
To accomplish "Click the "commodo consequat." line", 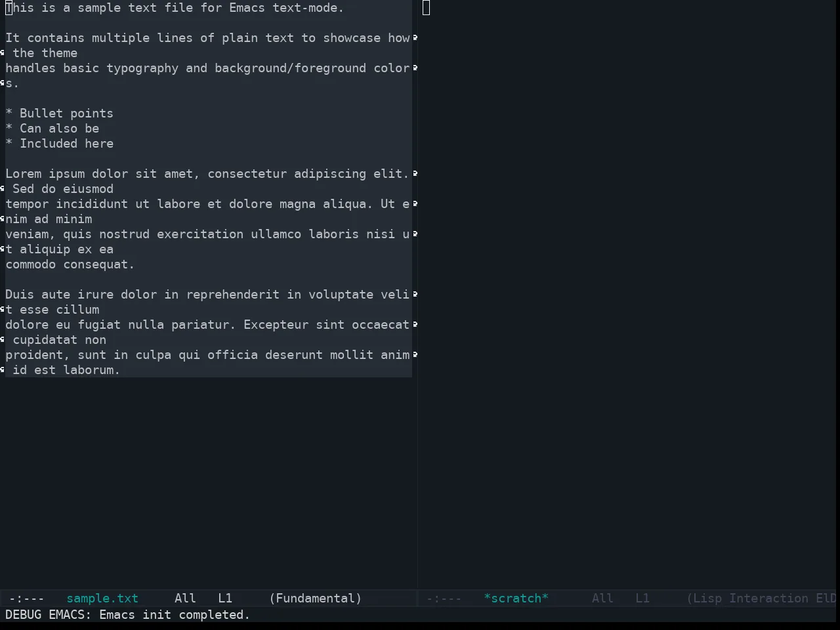I will [70, 264].
